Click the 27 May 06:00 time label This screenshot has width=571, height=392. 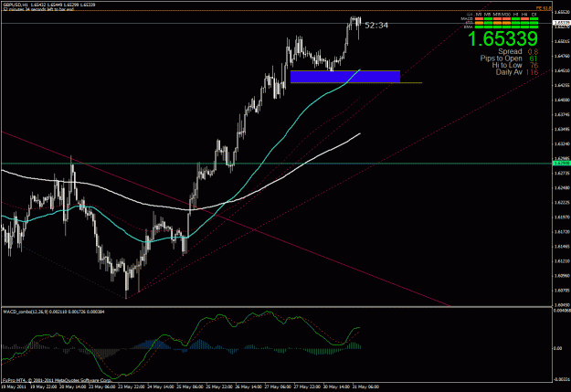[278, 387]
